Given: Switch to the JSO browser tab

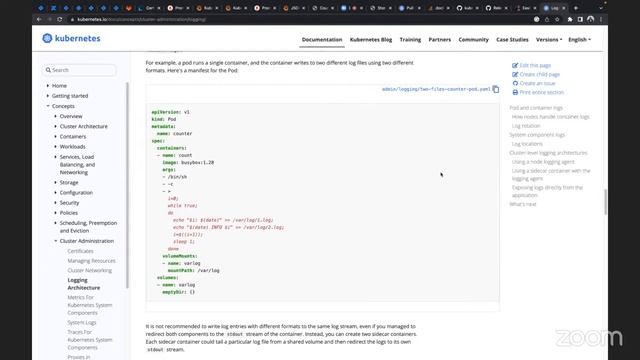Looking at the screenshot, I should (293, 8).
